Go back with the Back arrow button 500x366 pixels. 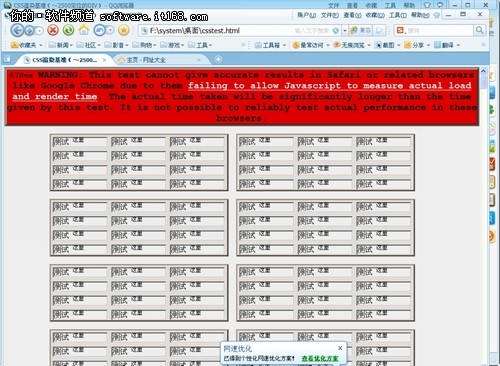point(17,31)
